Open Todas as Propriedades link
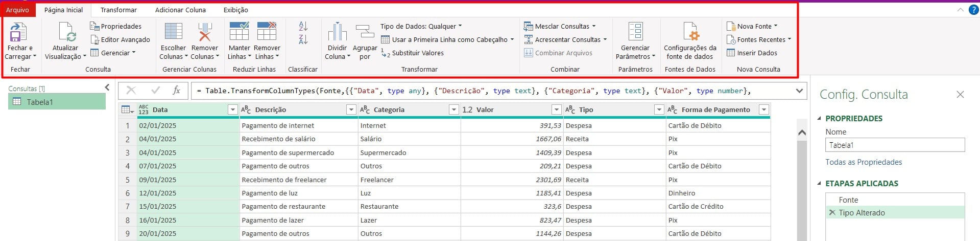Viewport: 980px width, 241px height. click(x=864, y=162)
